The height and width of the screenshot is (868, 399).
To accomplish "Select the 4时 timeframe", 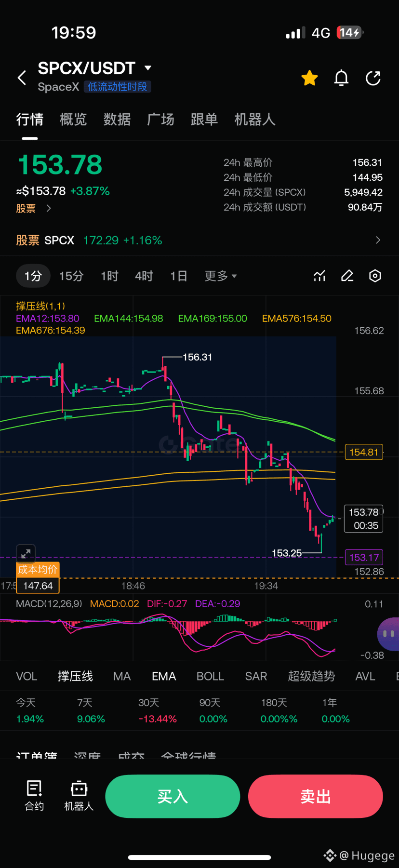I will pyautogui.click(x=144, y=276).
